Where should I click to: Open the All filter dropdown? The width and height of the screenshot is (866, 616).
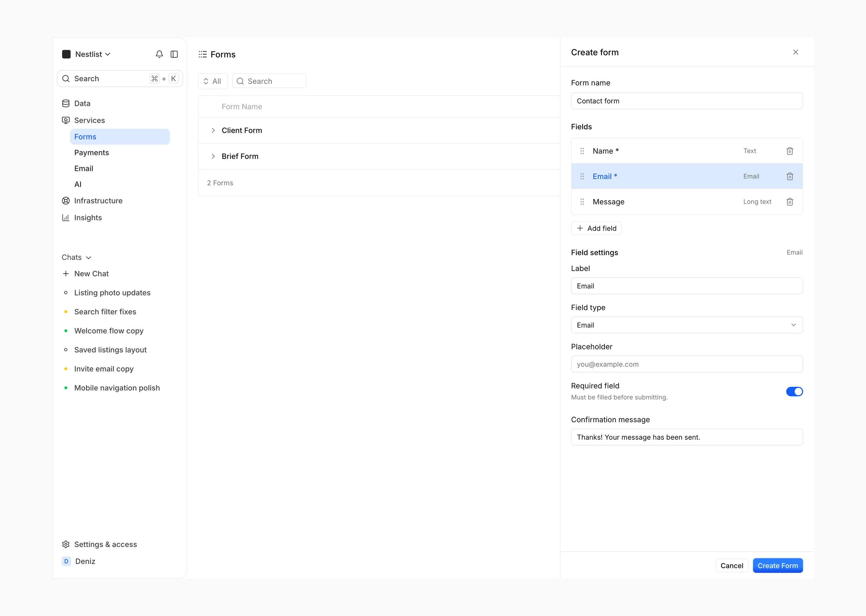point(213,81)
